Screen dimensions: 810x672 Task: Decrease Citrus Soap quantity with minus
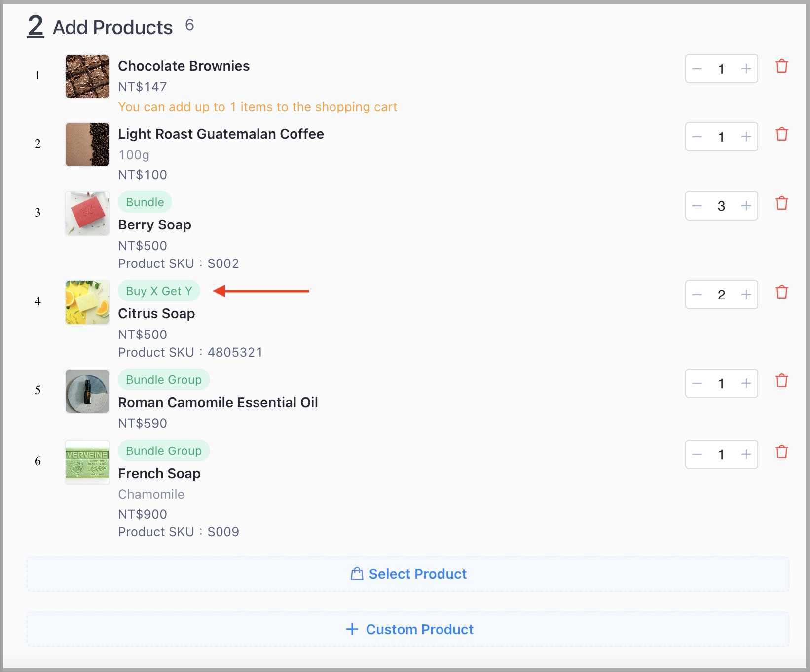tap(697, 295)
